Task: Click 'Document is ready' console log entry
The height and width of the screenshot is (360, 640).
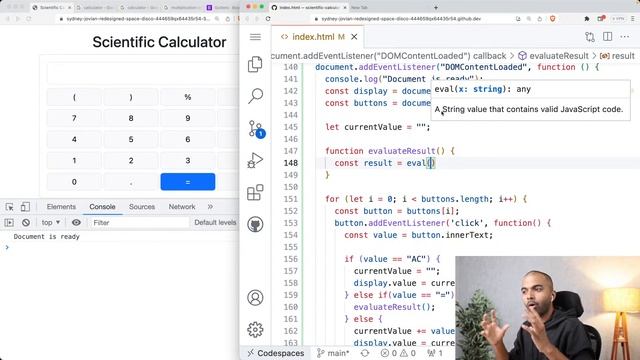Action: [x=47, y=237]
